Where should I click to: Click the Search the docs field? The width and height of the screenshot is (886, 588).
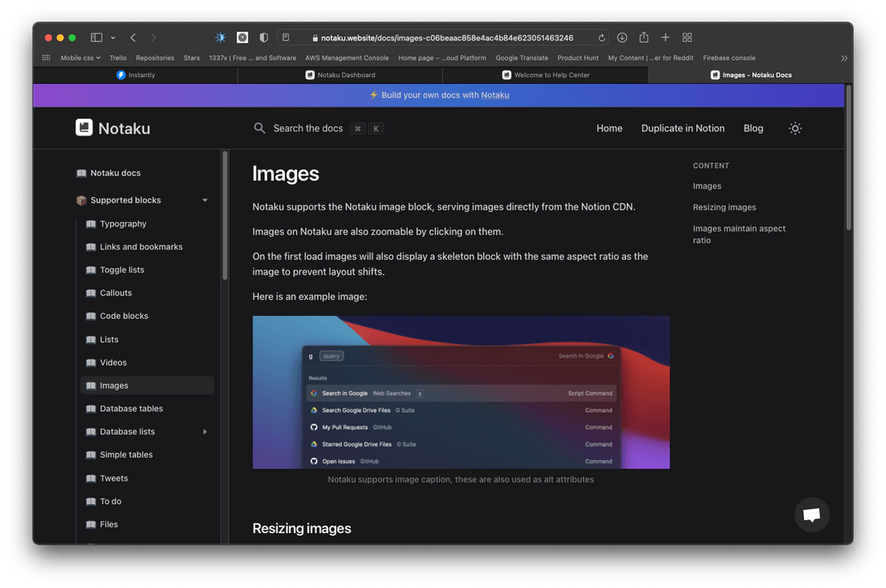308,129
